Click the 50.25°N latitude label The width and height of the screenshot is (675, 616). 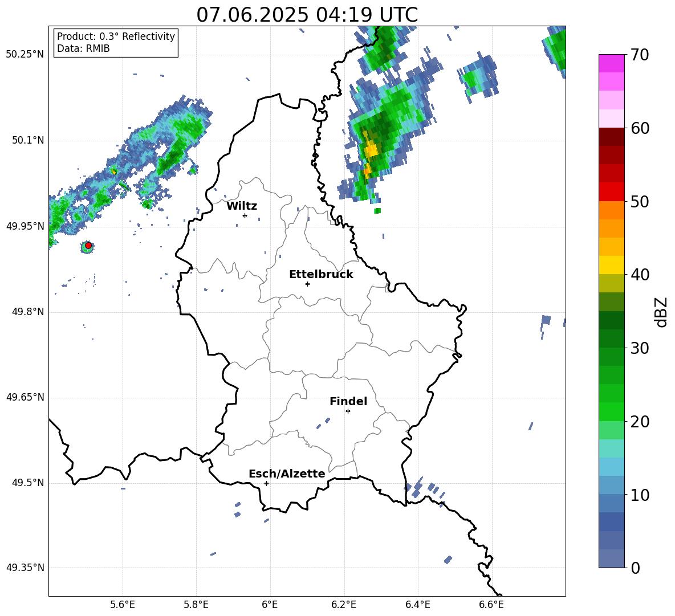point(25,55)
